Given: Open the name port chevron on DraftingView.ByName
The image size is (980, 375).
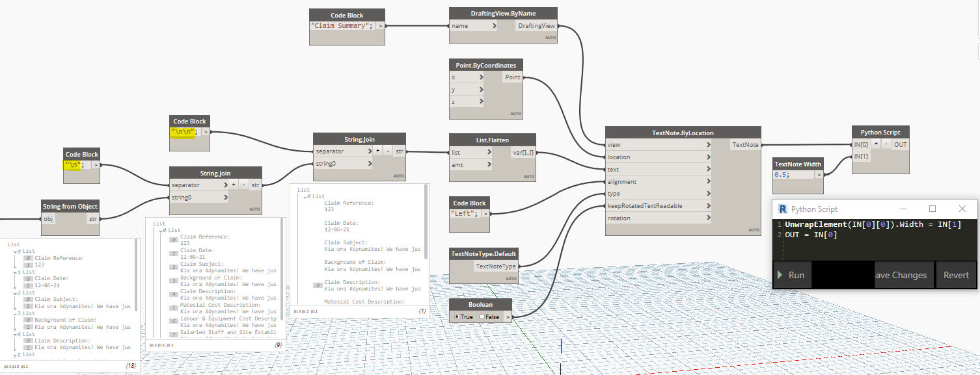Looking at the screenshot, I should click(x=495, y=26).
